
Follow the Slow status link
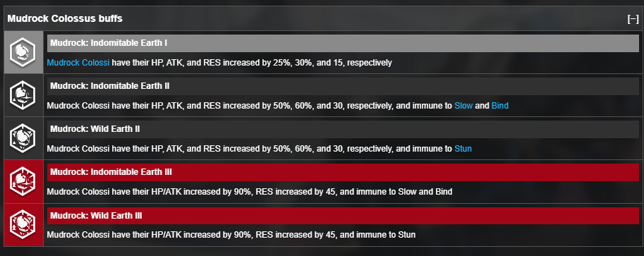(x=463, y=106)
